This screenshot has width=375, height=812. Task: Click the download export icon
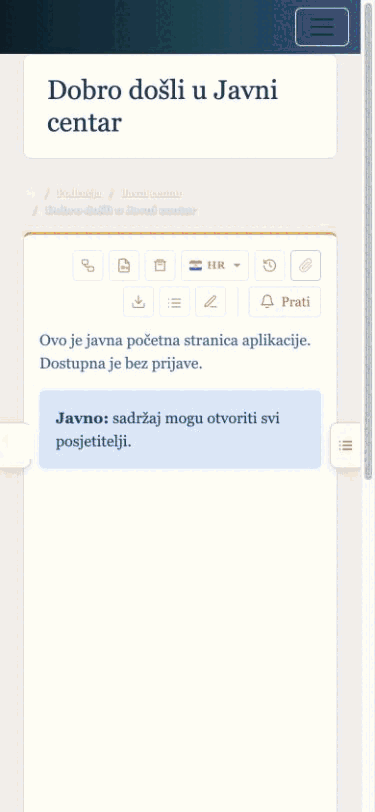point(138,301)
